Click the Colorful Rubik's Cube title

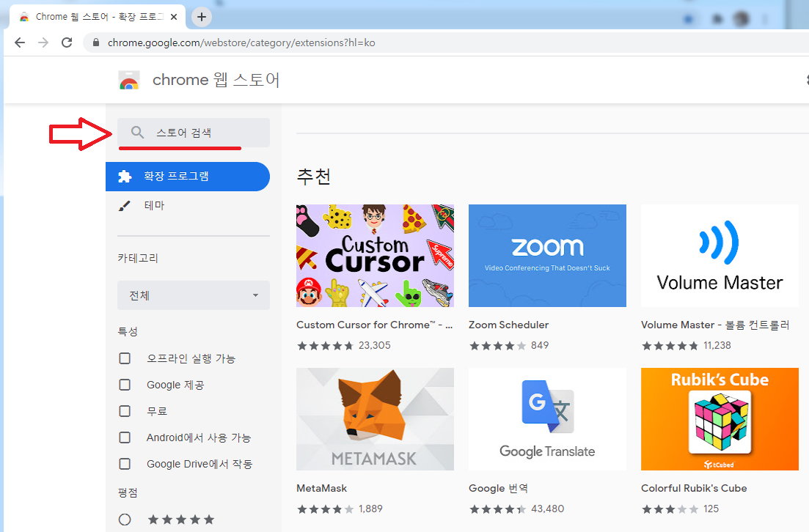pos(694,488)
